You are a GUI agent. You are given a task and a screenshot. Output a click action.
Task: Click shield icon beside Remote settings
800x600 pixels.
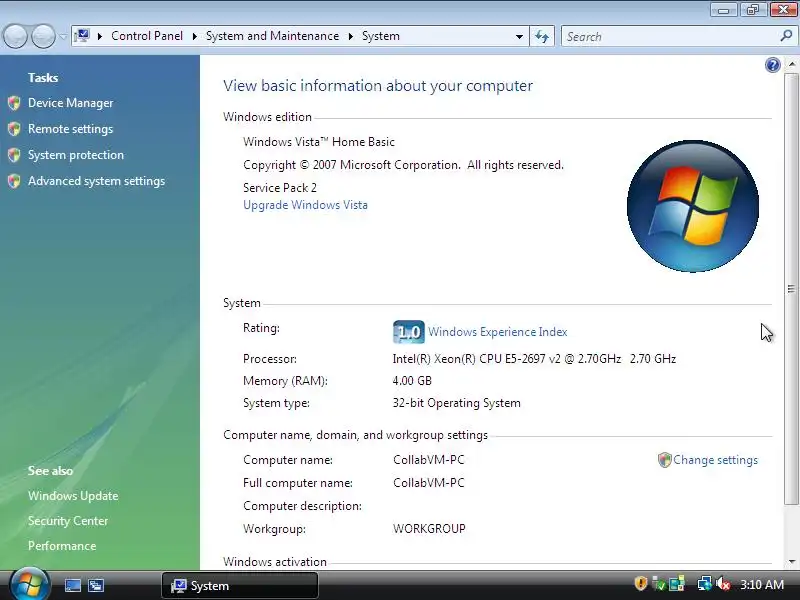click(14, 129)
